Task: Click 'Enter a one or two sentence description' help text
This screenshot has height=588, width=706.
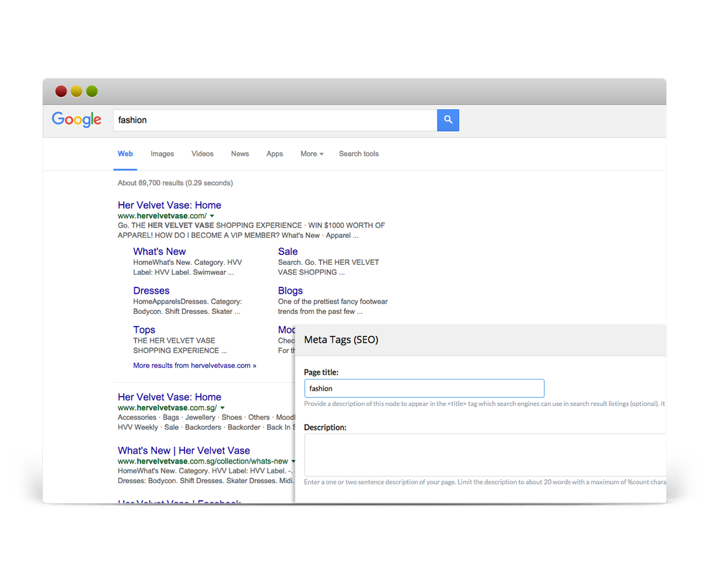Action: tap(485, 482)
